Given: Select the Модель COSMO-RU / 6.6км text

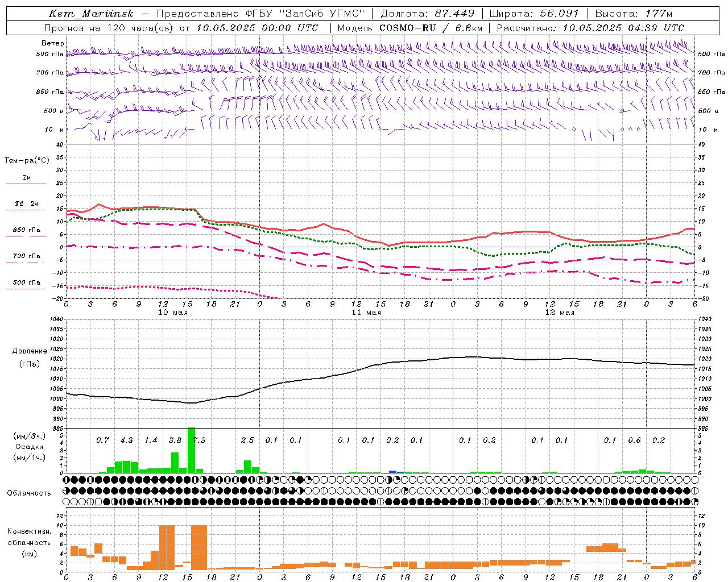Looking at the screenshot, I should click(410, 28).
